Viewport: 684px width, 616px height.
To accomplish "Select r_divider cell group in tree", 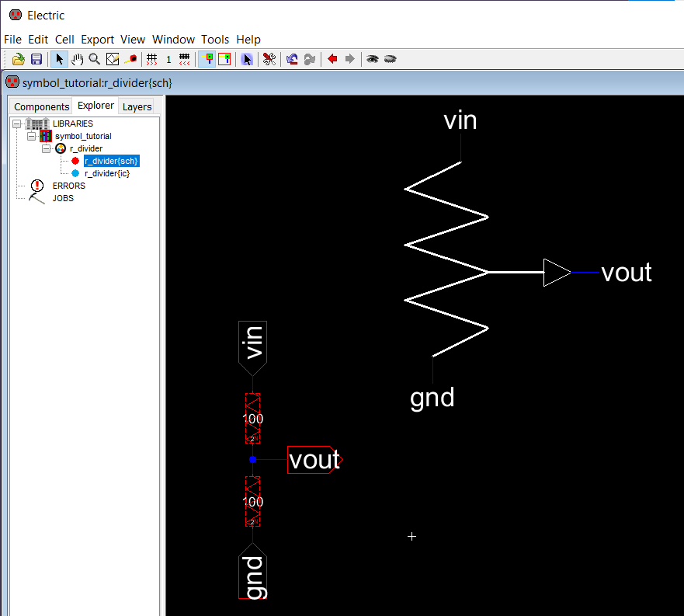I will [x=86, y=148].
